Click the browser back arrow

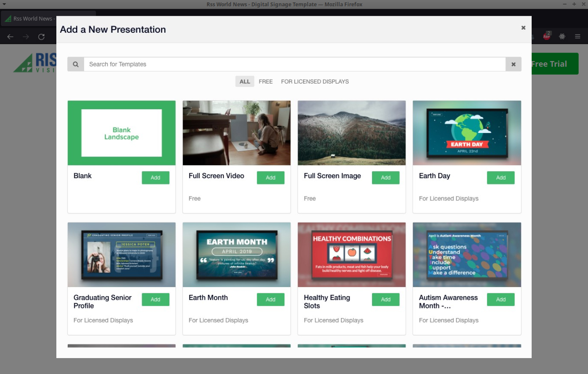(x=11, y=37)
